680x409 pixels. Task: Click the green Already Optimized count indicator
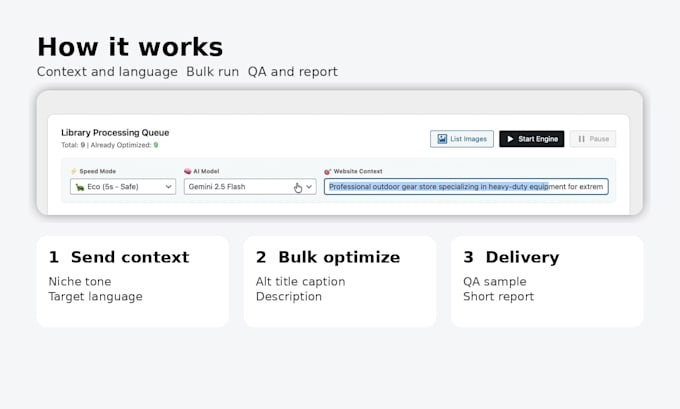156,145
